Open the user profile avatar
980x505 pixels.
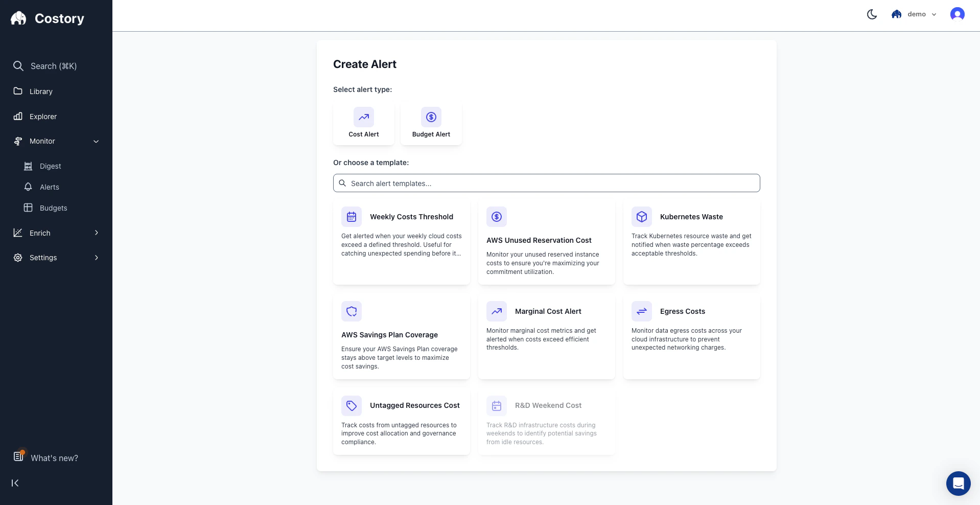click(x=957, y=14)
